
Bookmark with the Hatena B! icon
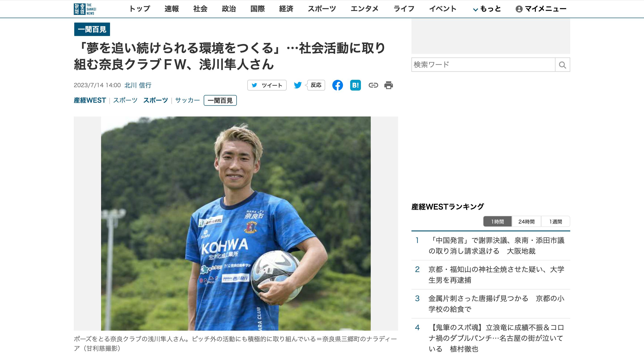click(x=356, y=85)
